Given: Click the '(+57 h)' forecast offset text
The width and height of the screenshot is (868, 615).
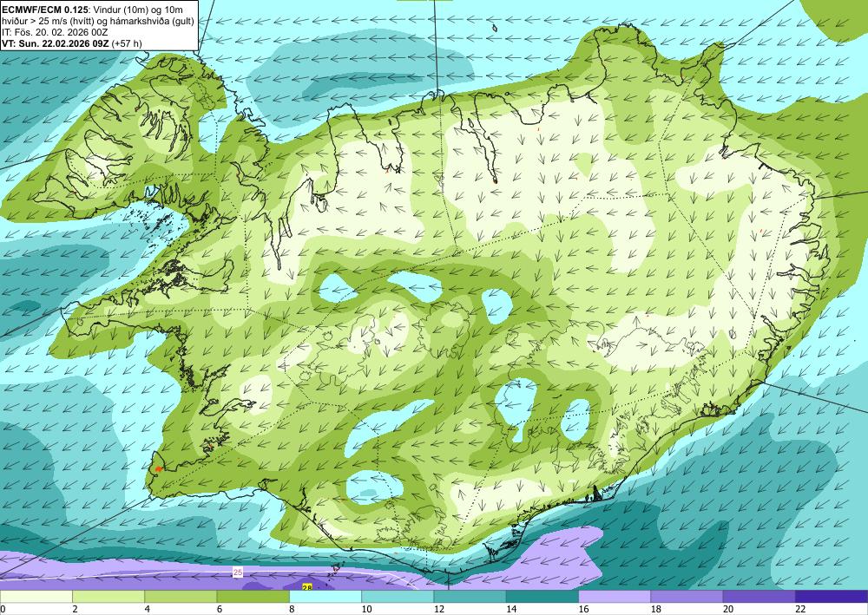Looking at the screenshot, I should tap(127, 43).
